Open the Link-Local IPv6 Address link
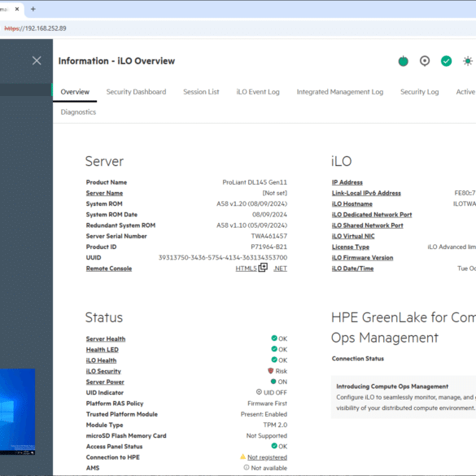 tap(366, 193)
